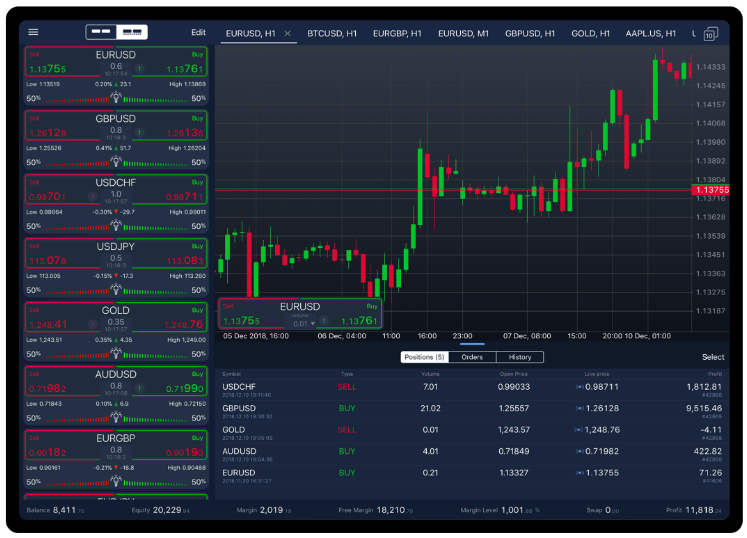Switch to the EURUSD, M1 chart tab
Viewport: 747px width, 538px height.
[x=463, y=33]
